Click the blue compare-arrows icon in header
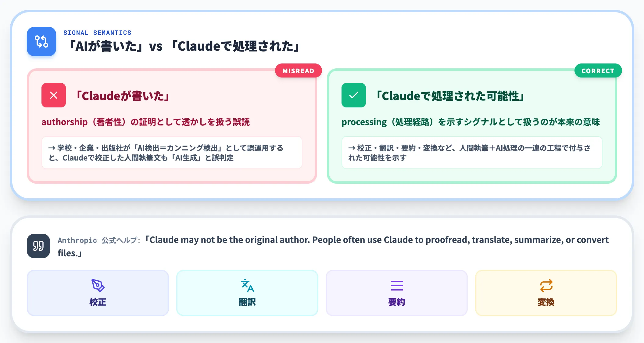Image resolution: width=644 pixels, height=343 pixels. click(x=41, y=42)
